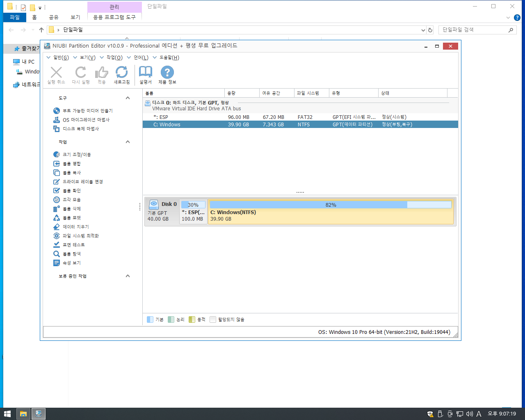Select Optimize File System (파일 시스템 최적화)
525x420 pixels.
coord(76,236)
